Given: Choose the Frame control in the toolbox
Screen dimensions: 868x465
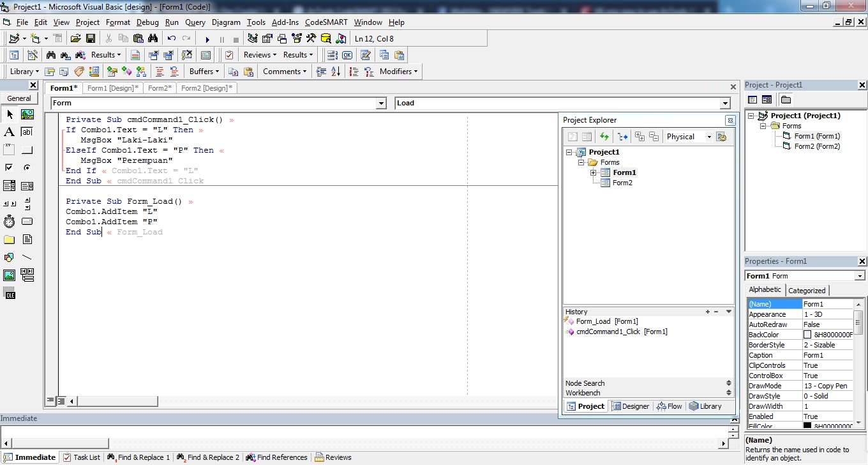Looking at the screenshot, I should [10, 150].
